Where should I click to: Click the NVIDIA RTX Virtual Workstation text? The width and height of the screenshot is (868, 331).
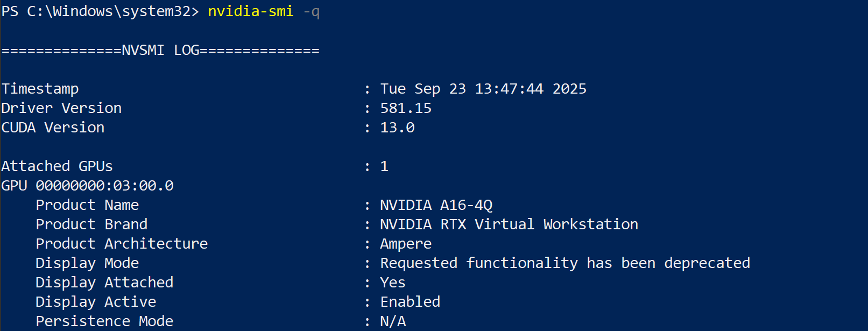pos(509,224)
